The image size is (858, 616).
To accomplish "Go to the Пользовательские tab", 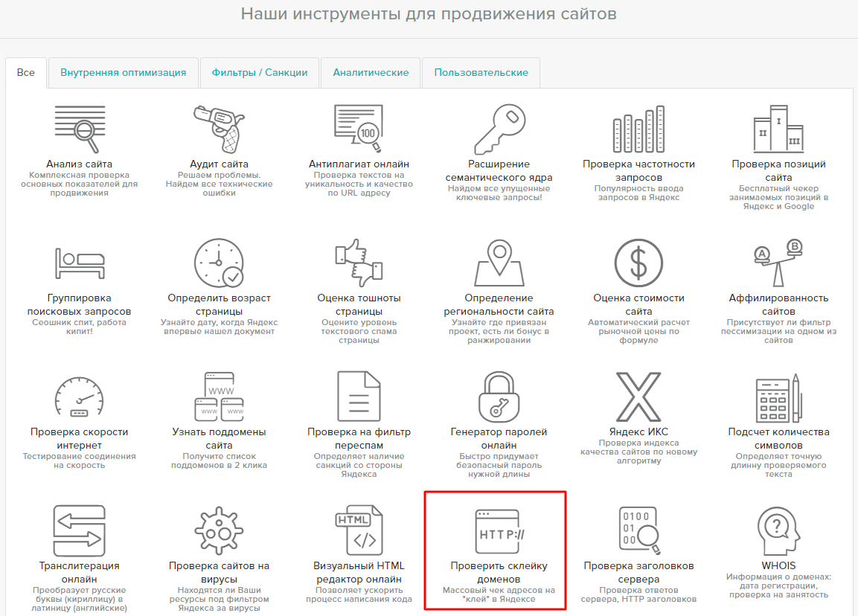I will coord(481,73).
